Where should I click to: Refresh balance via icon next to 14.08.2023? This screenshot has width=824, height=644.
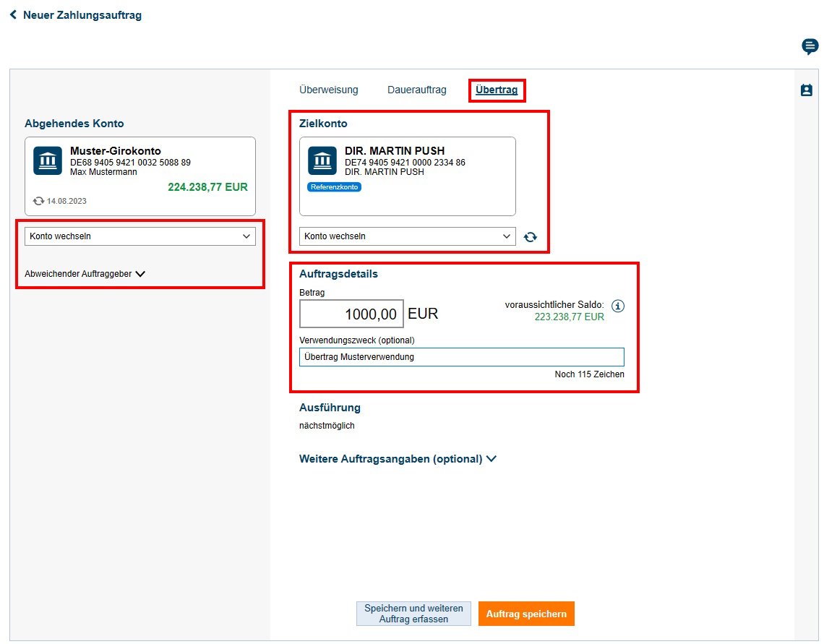pyautogui.click(x=38, y=200)
